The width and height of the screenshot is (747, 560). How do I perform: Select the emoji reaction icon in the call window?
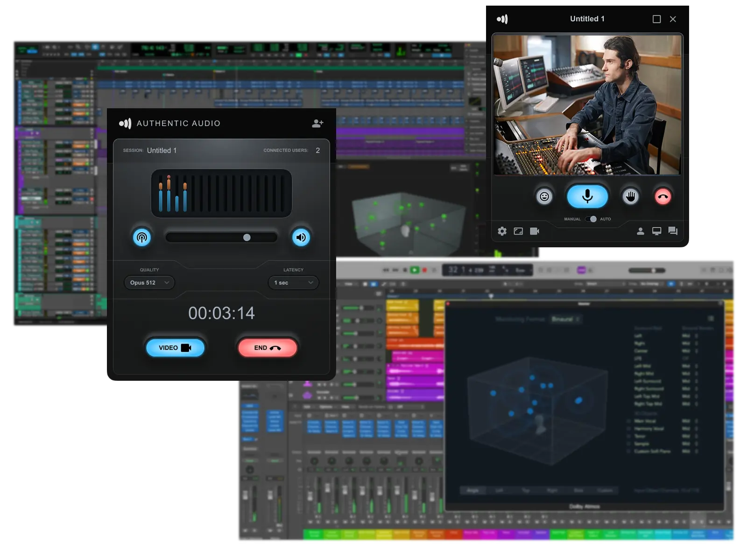point(545,196)
